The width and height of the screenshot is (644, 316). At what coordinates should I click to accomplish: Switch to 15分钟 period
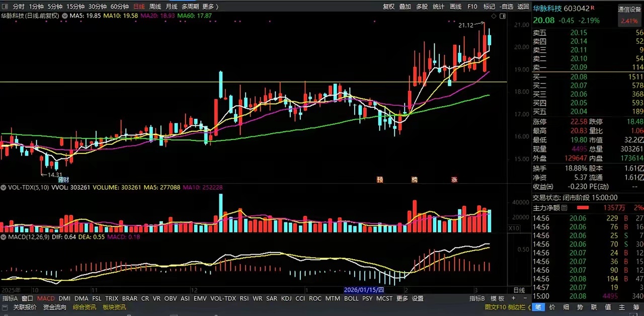[75, 7]
